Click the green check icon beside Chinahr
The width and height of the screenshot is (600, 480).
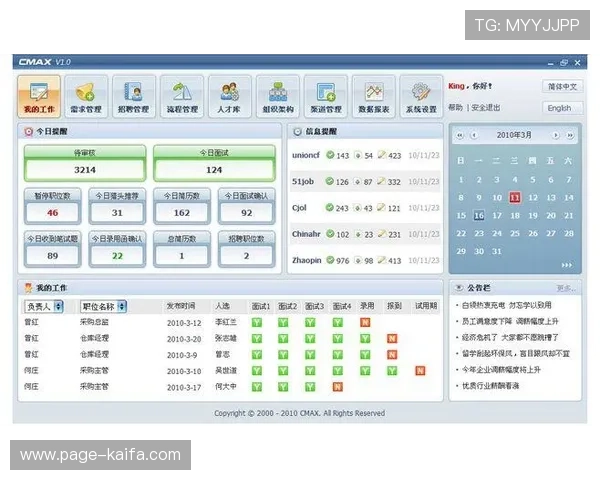click(330, 233)
